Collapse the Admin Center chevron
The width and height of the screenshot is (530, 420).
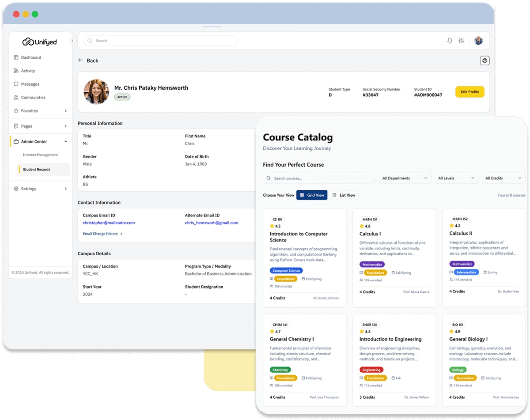click(66, 142)
